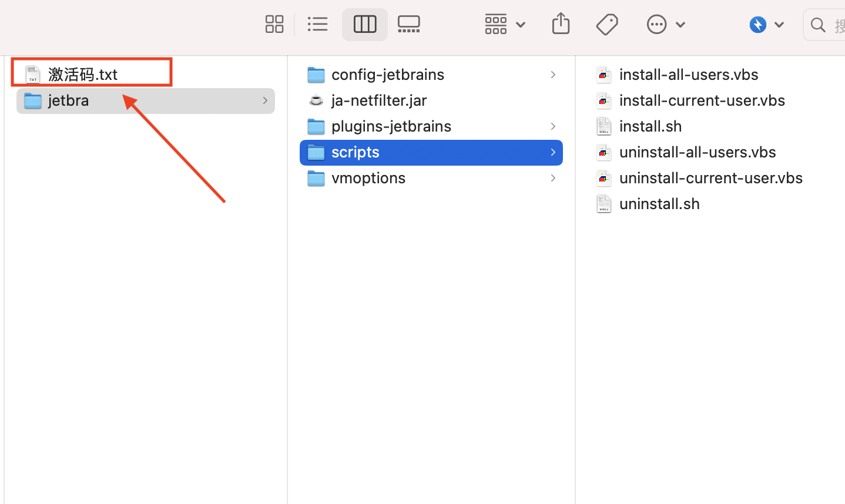Screen dimensions: 845x504
Task: Select column view mode
Action: click(365, 24)
